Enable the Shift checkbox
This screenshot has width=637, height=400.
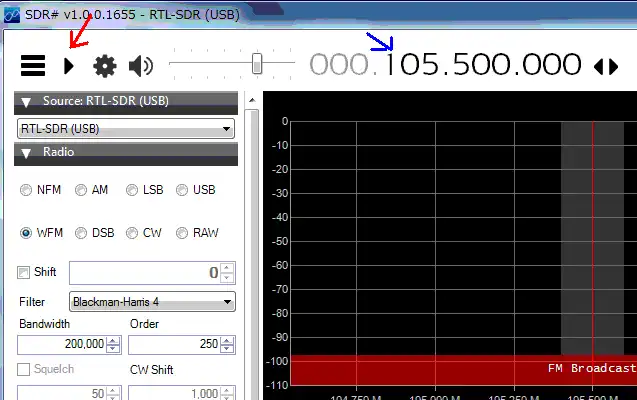coord(24,272)
